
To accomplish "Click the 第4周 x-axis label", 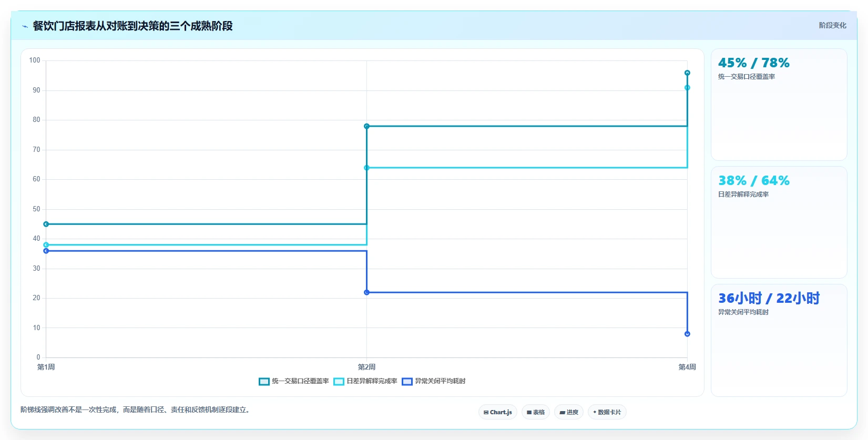I will click(x=687, y=367).
